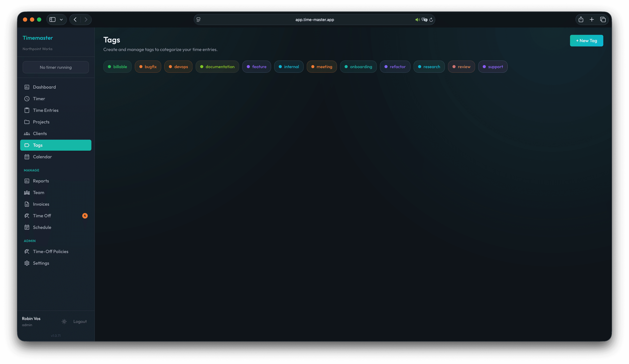
Task: Reload the page with refresh icon
Action: coord(431,19)
